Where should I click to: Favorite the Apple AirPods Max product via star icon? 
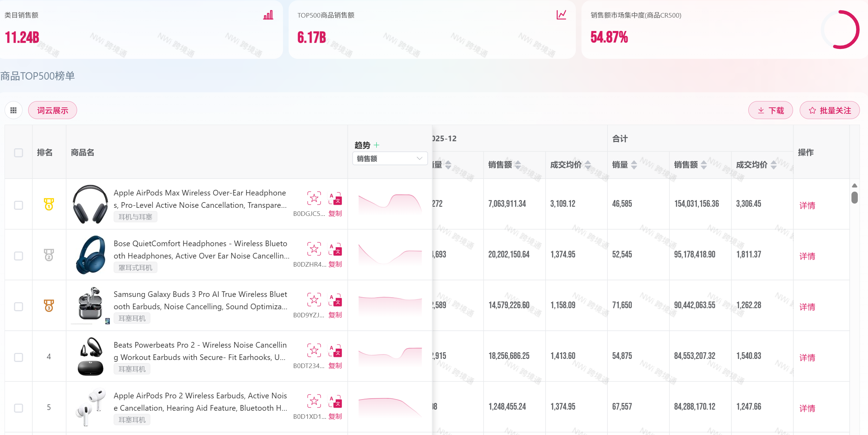click(314, 198)
